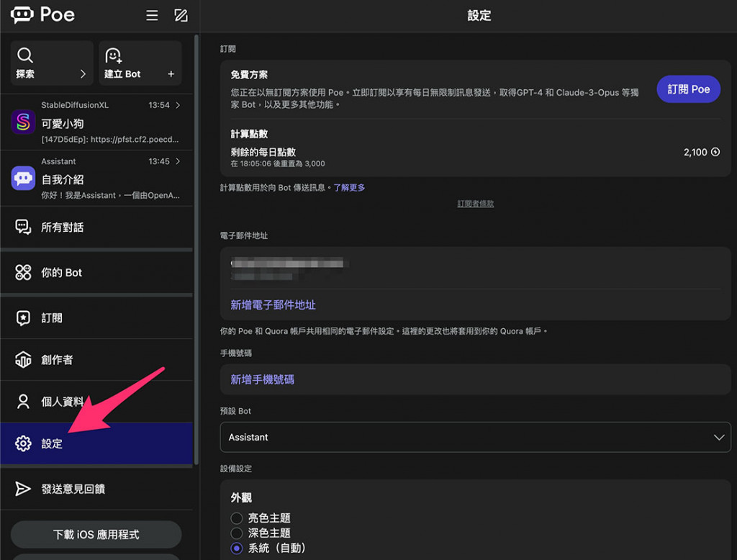737x560 pixels.
Task: Expand the 探索 chevron arrow
Action: click(x=83, y=74)
